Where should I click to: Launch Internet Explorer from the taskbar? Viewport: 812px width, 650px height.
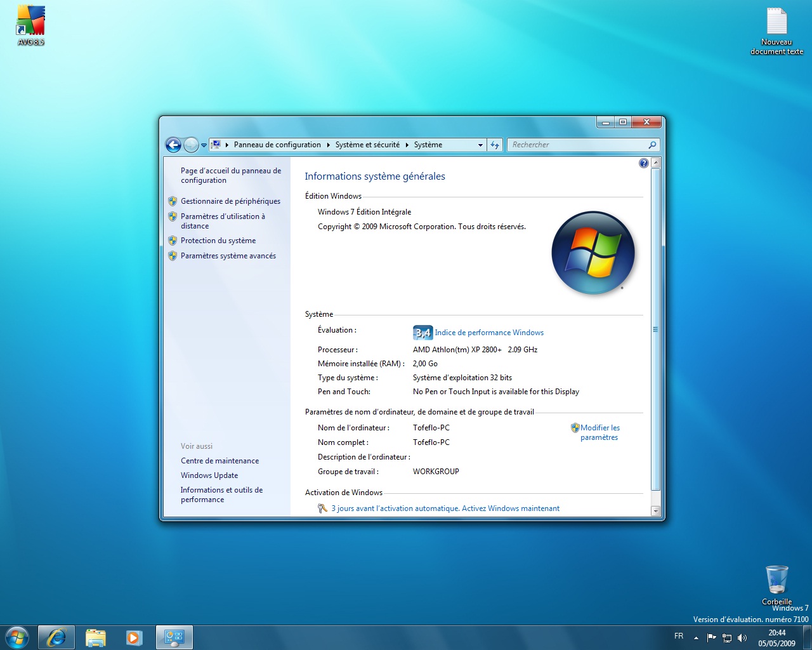pyautogui.click(x=56, y=637)
